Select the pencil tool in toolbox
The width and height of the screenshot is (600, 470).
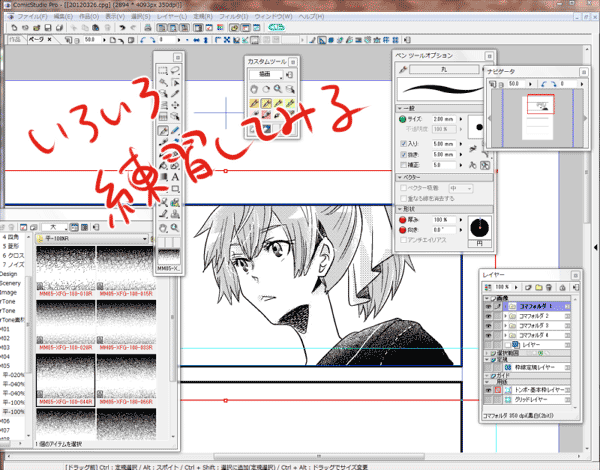tap(175, 131)
